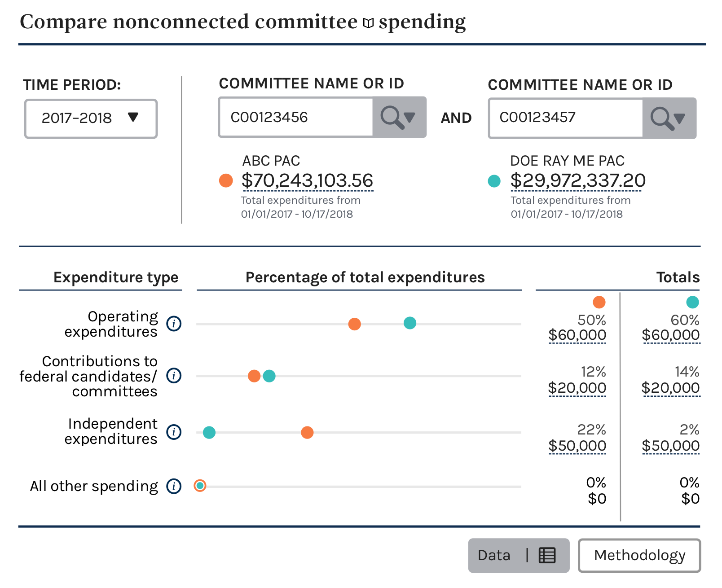Click inside the C00123456 committee input field

coord(296,117)
